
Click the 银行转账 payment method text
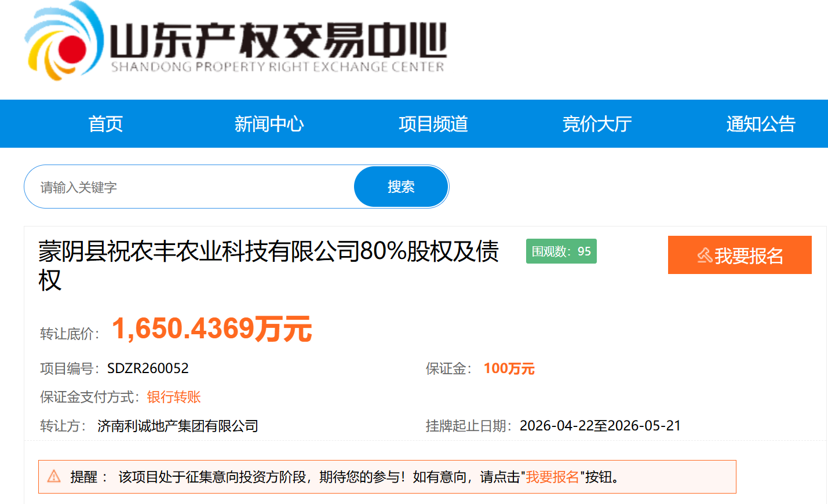coord(173,397)
